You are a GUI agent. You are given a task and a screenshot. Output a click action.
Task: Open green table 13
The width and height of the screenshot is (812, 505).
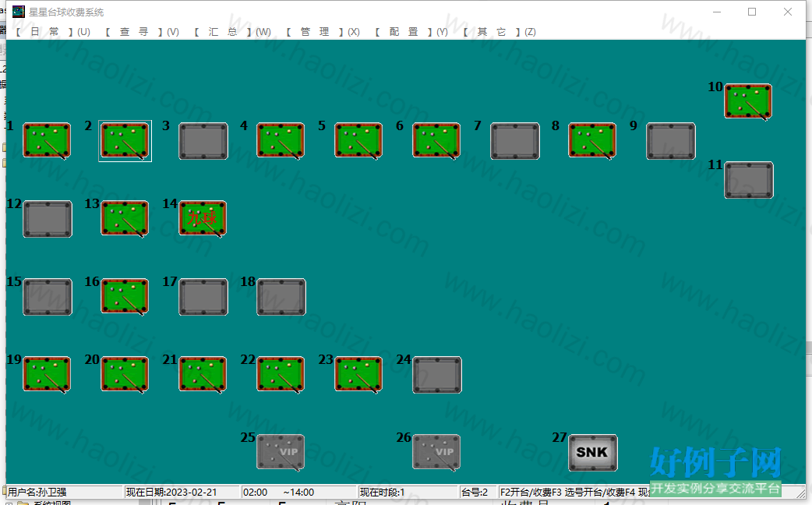[x=125, y=219]
